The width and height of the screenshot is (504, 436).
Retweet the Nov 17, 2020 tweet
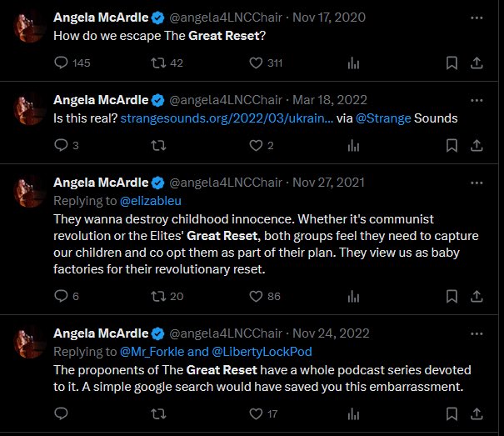point(158,63)
